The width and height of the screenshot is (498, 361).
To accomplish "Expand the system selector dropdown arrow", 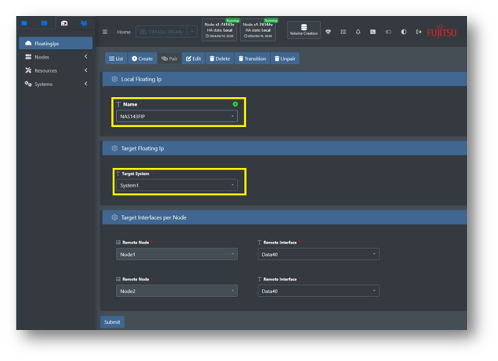I will 192,32.
